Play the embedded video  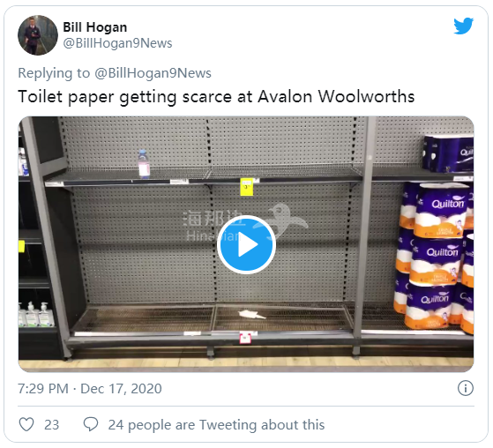(246, 244)
